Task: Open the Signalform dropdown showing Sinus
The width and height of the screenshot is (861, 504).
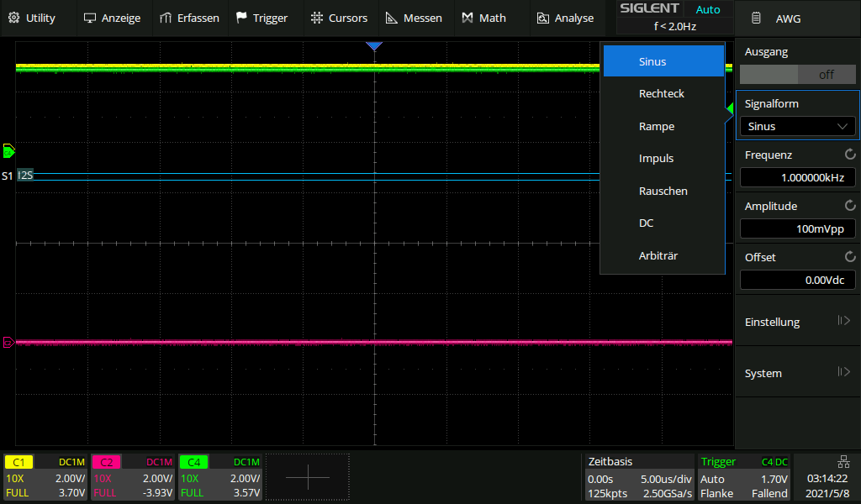Action: point(797,126)
